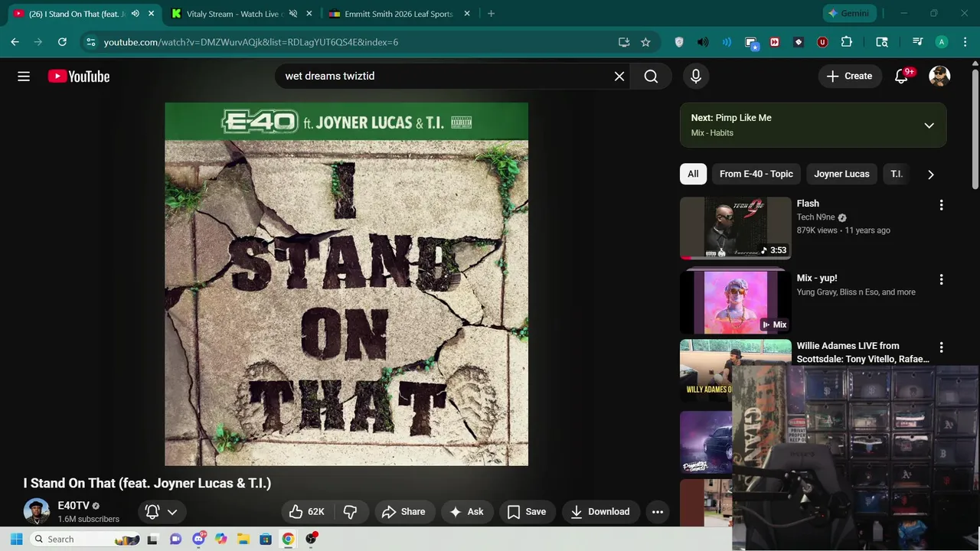Click the I Stand On That album art
980x551 pixels.
pos(346,284)
